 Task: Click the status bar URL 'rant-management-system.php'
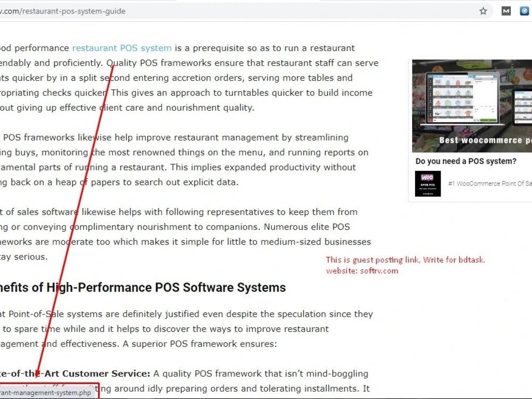click(46, 393)
